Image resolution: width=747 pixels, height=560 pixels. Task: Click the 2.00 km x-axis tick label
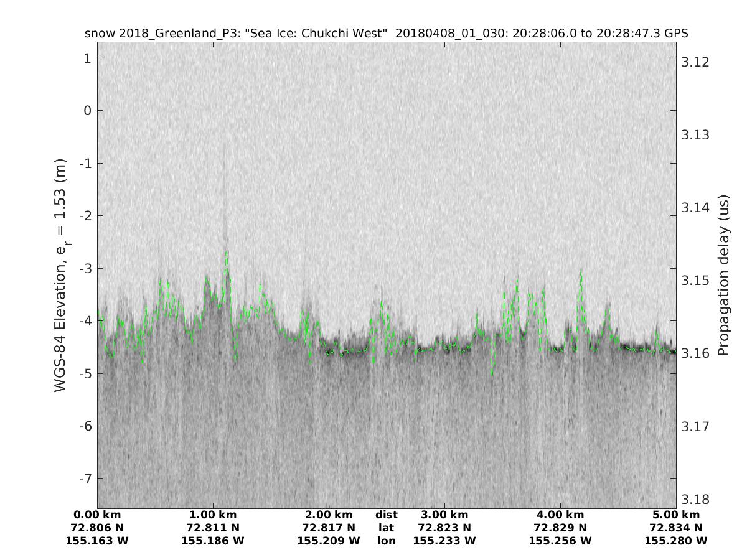329,515
